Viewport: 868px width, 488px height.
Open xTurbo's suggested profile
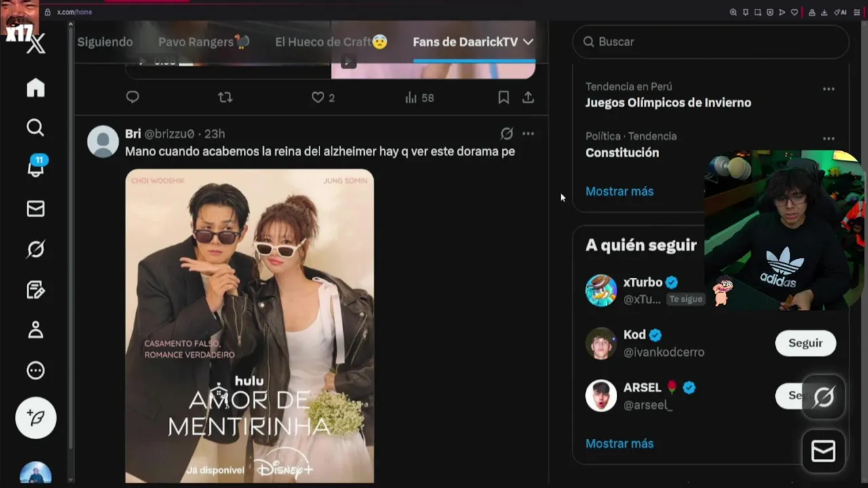pyautogui.click(x=644, y=283)
